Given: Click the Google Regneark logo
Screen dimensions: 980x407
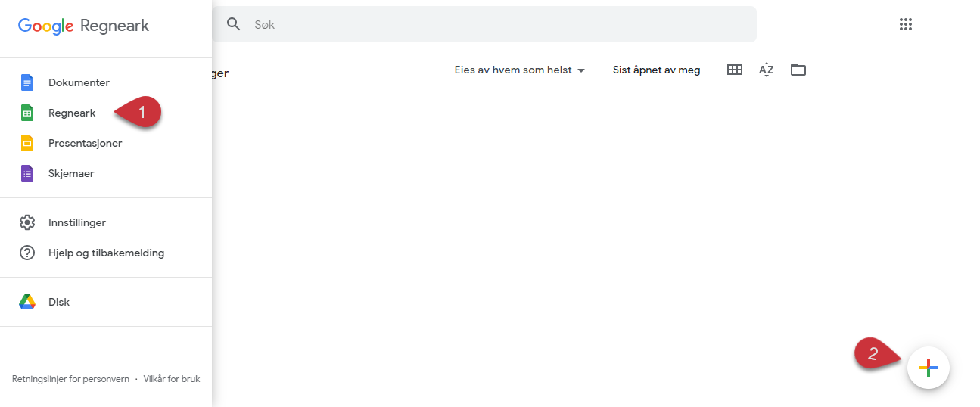Looking at the screenshot, I should tap(83, 26).
